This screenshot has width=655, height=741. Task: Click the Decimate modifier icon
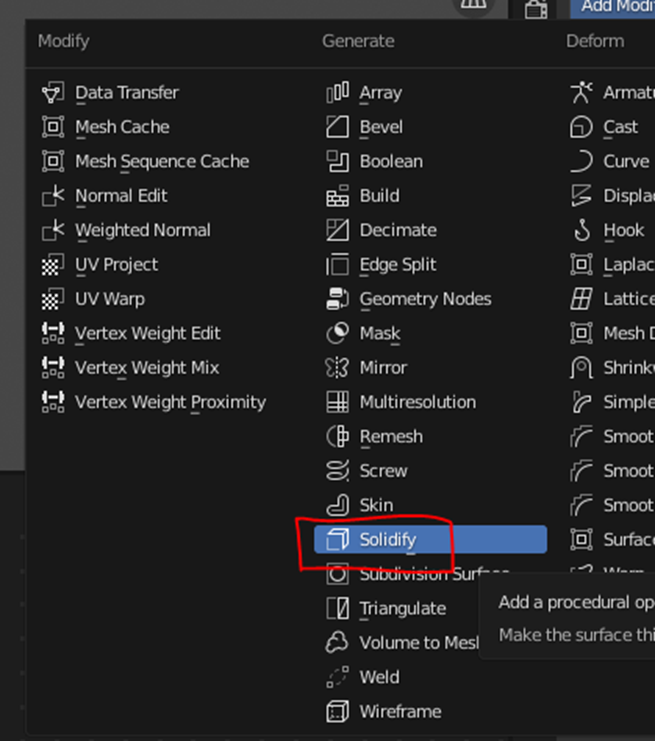point(337,230)
